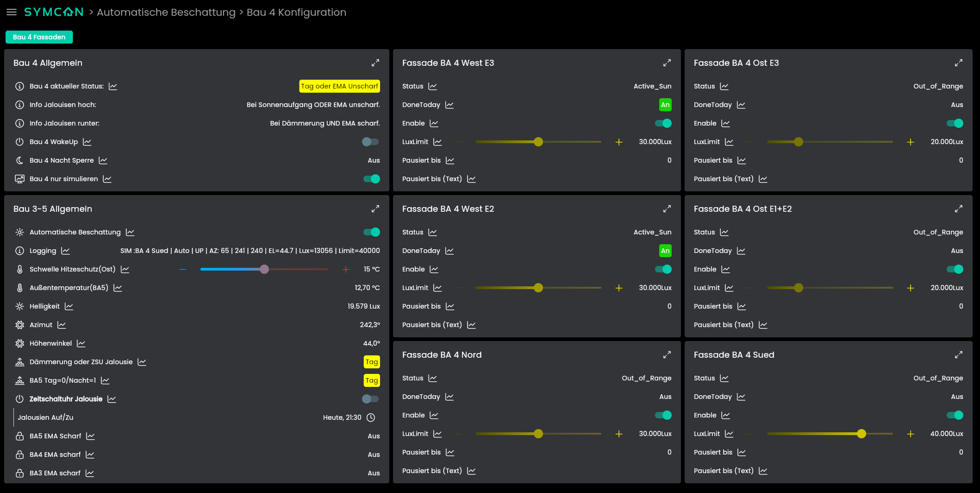Click the Tag oder EMA Unscharf status button
This screenshot has width=980, height=493.
340,86
